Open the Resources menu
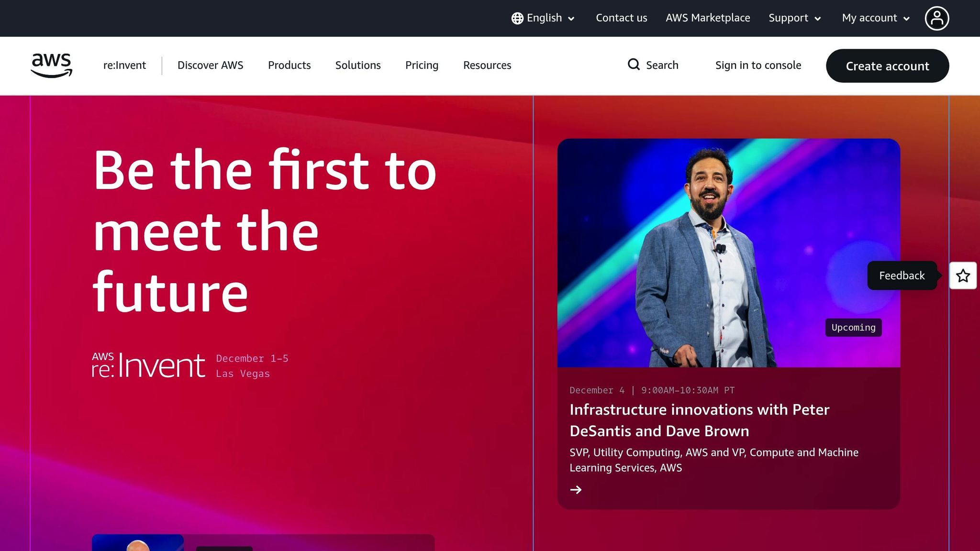 click(487, 65)
